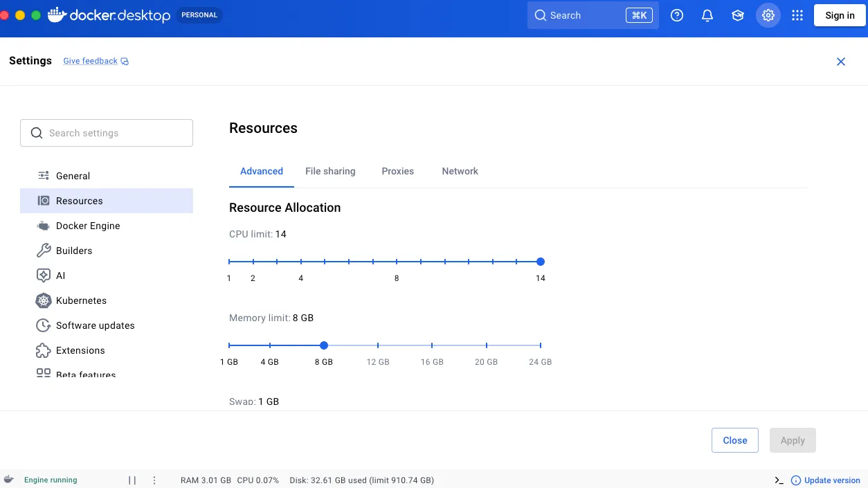The image size is (868, 488).
Task: Click the header Search box
Action: coord(593,15)
